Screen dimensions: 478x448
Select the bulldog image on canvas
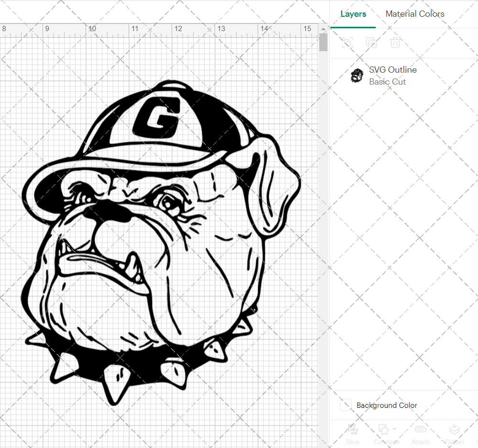point(161,243)
